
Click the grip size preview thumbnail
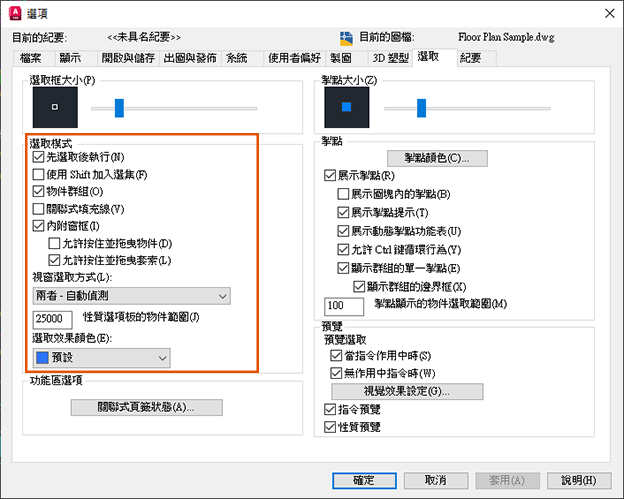pyautogui.click(x=347, y=107)
